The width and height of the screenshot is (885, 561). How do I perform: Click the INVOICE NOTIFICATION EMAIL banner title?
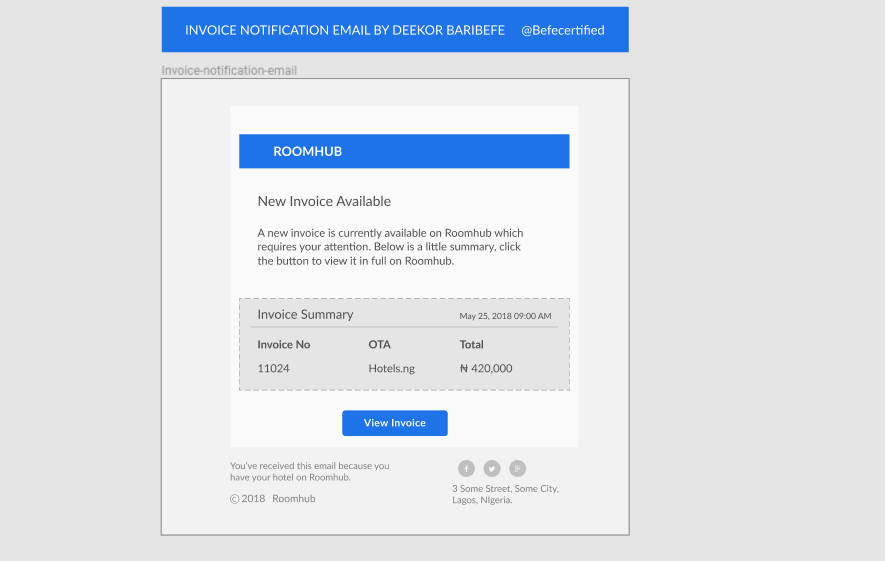[345, 30]
